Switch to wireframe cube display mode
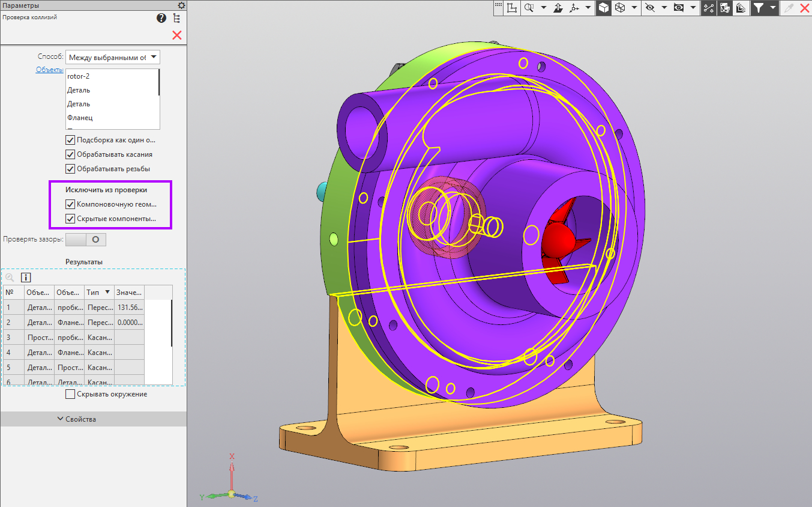This screenshot has height=507, width=812. (620, 8)
